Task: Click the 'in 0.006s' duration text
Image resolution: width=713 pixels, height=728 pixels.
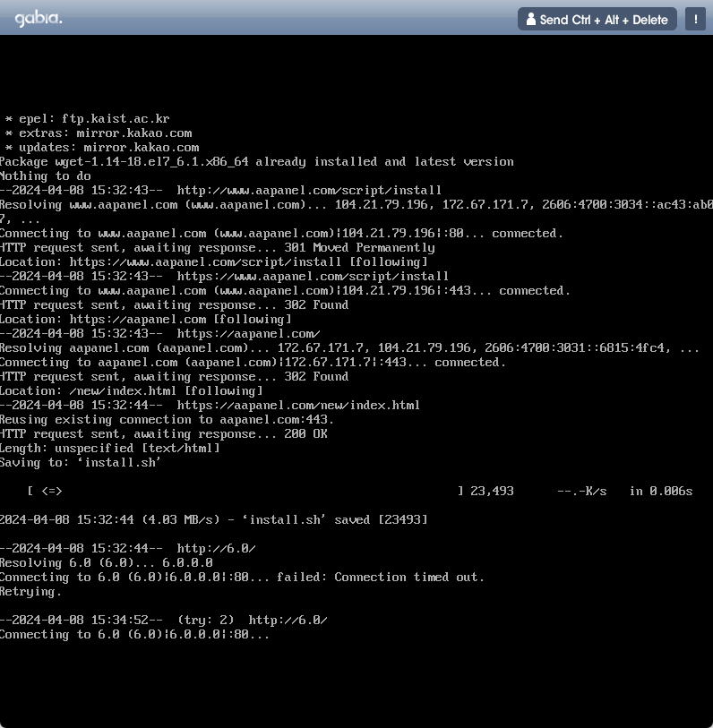Action: pyautogui.click(x=661, y=492)
